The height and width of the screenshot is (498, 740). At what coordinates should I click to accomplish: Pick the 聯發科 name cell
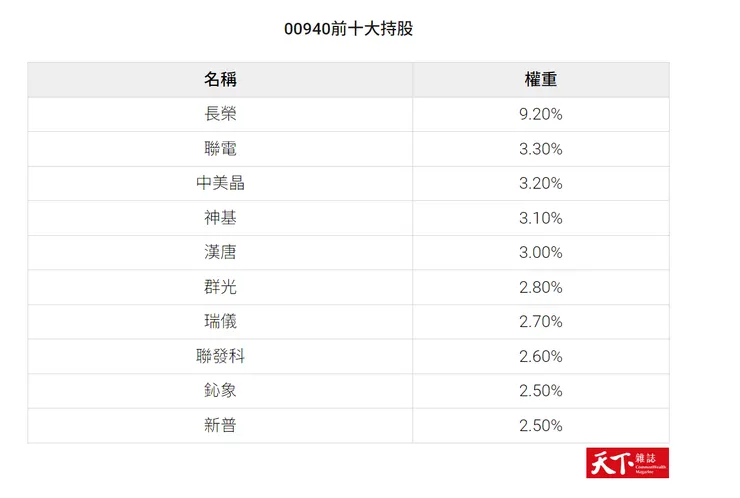[x=220, y=356]
